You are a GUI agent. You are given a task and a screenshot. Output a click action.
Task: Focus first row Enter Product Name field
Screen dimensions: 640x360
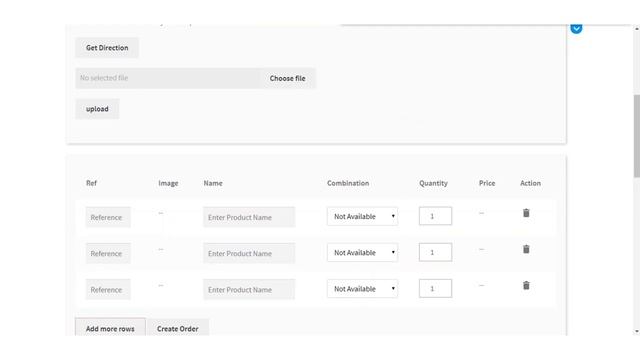(249, 217)
